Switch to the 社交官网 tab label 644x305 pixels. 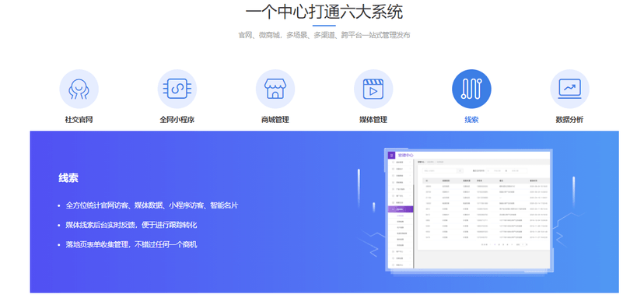click(x=79, y=120)
